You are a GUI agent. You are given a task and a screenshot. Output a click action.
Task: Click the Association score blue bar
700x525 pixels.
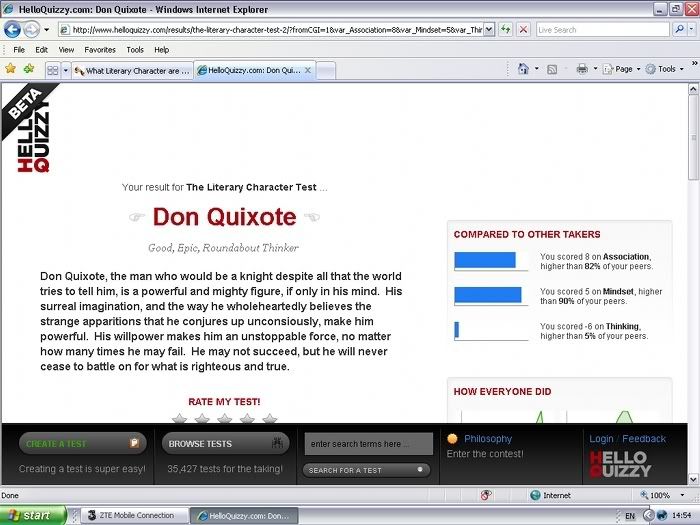pyautogui.click(x=485, y=260)
